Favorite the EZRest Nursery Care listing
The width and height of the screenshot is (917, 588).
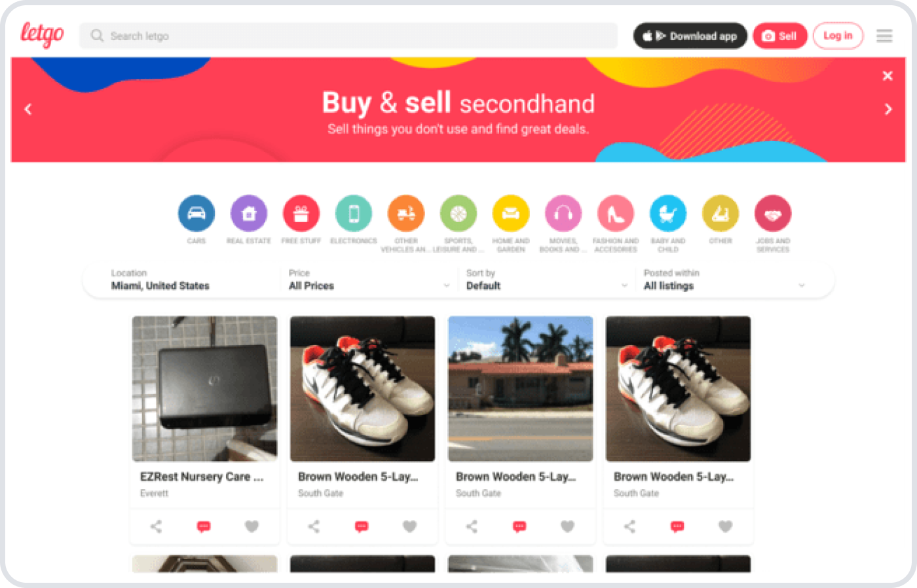coord(252,526)
